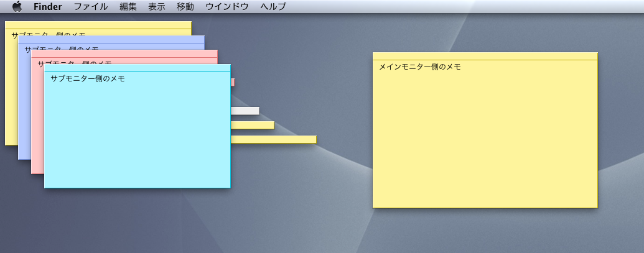Click the title bar of the blue sticky note
The image size is (644, 253).
coord(111,39)
